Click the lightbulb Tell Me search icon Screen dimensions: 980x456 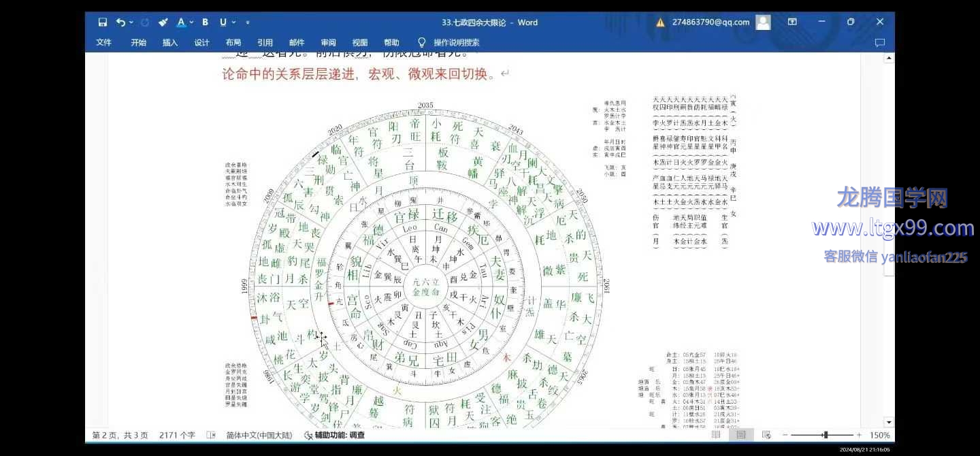422,42
